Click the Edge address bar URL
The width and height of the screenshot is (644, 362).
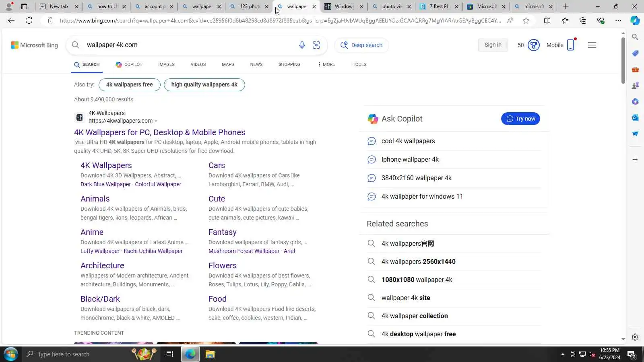pos(280,21)
